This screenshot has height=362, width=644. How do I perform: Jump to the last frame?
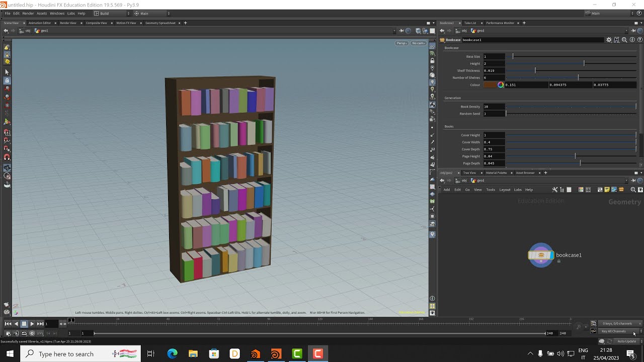pos(40,324)
